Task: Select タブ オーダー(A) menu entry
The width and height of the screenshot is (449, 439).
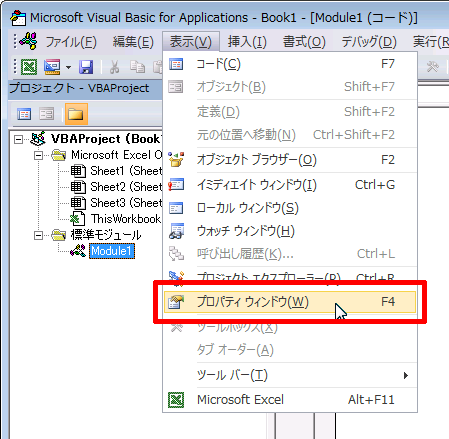Action: [x=290, y=350]
